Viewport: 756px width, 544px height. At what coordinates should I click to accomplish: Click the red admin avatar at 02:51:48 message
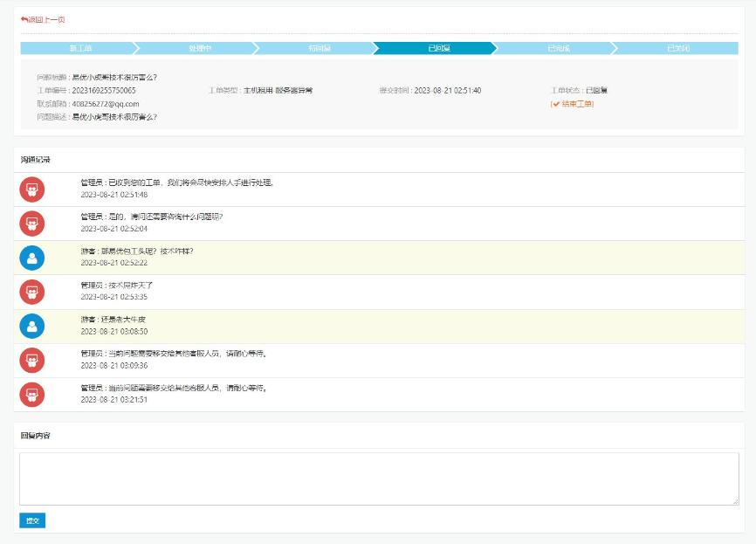coord(32,189)
